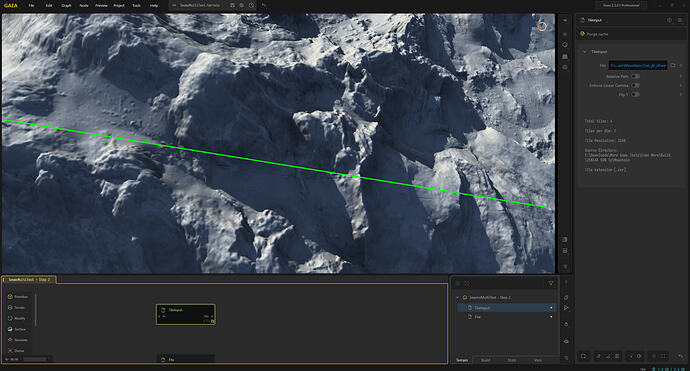Switch to the Terrain tab
The height and width of the screenshot is (371, 690).
tap(462, 360)
